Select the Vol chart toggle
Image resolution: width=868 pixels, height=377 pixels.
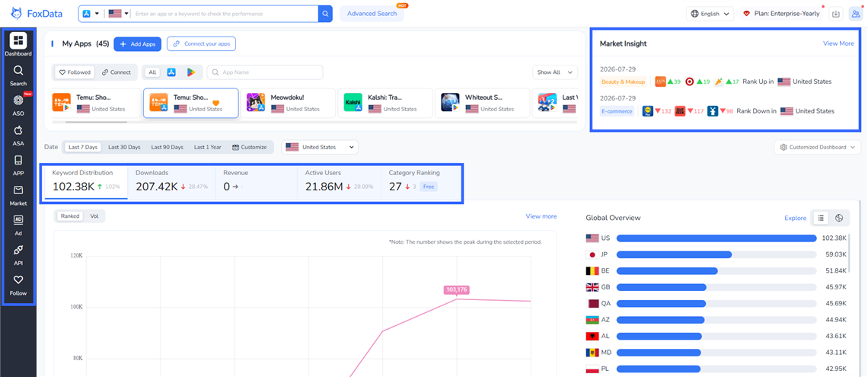pos(94,216)
